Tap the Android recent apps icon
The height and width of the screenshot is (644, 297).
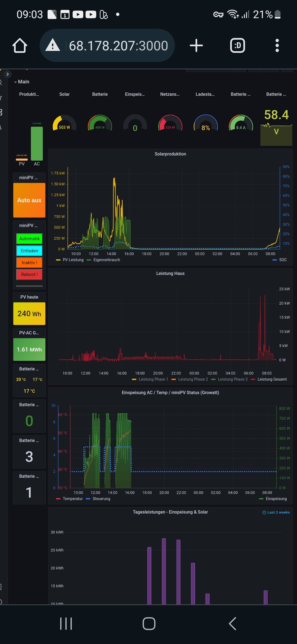(66, 623)
